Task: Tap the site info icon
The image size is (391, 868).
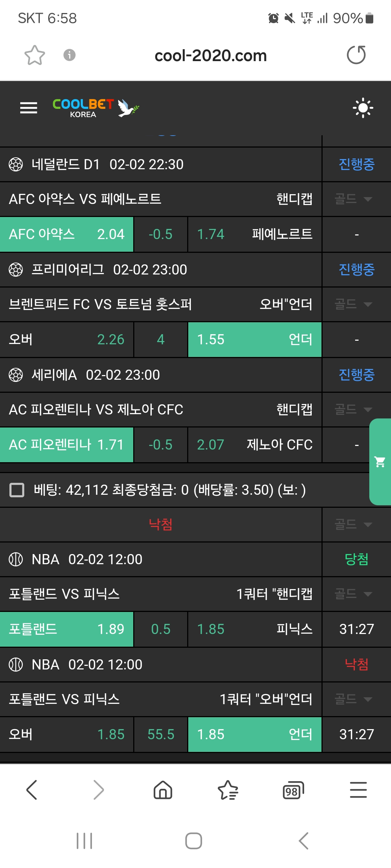Action: click(70, 55)
